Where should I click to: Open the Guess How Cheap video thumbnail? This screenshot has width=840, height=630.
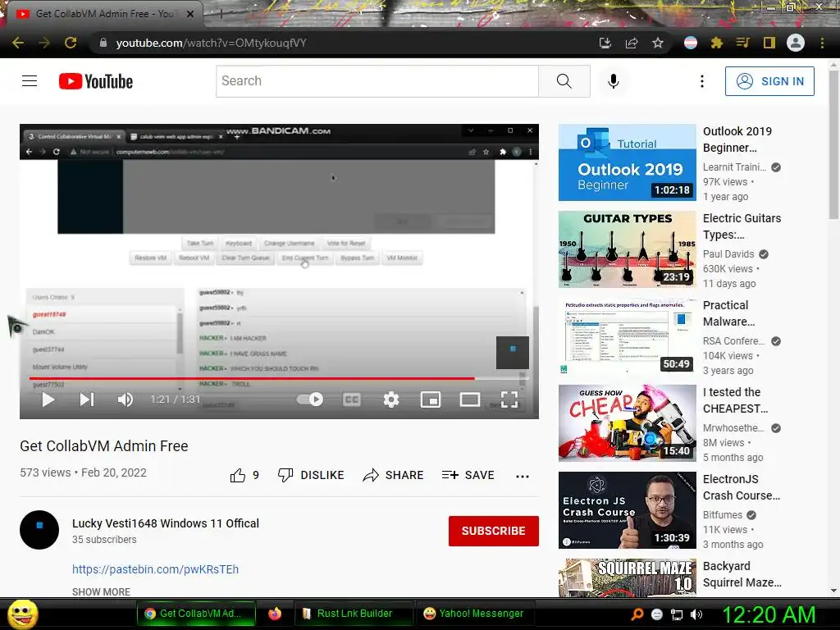(628, 422)
